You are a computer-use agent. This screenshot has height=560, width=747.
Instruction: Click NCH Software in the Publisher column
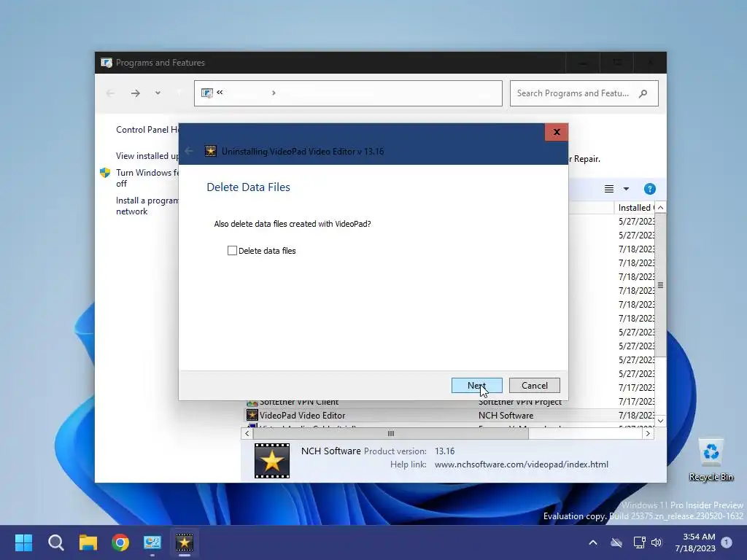coord(506,415)
